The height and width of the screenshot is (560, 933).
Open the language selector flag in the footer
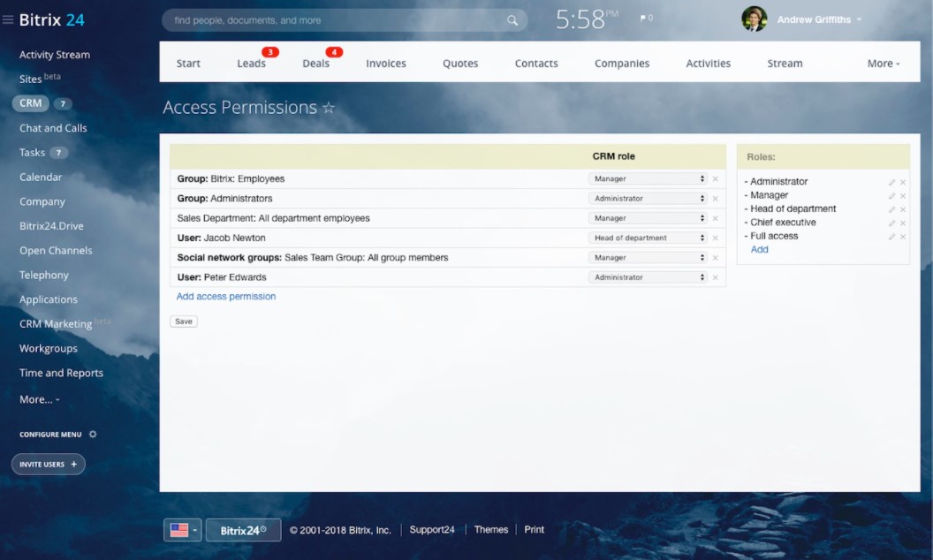tap(180, 529)
